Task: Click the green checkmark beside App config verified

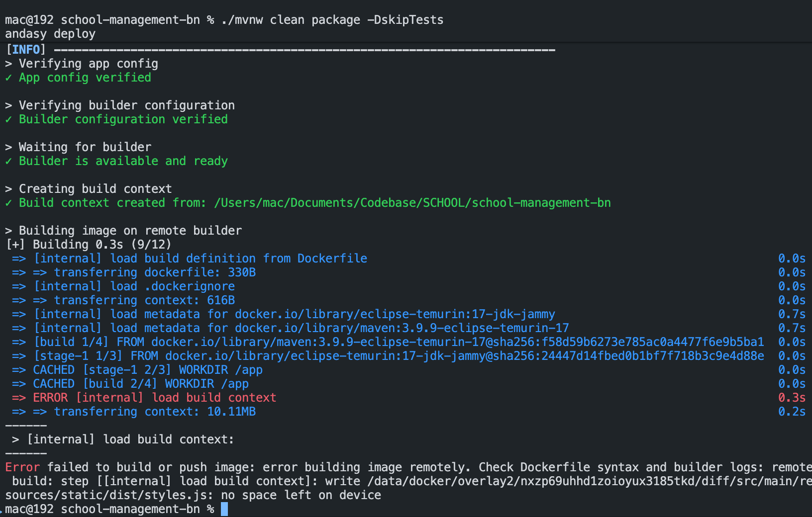Action: coord(8,78)
